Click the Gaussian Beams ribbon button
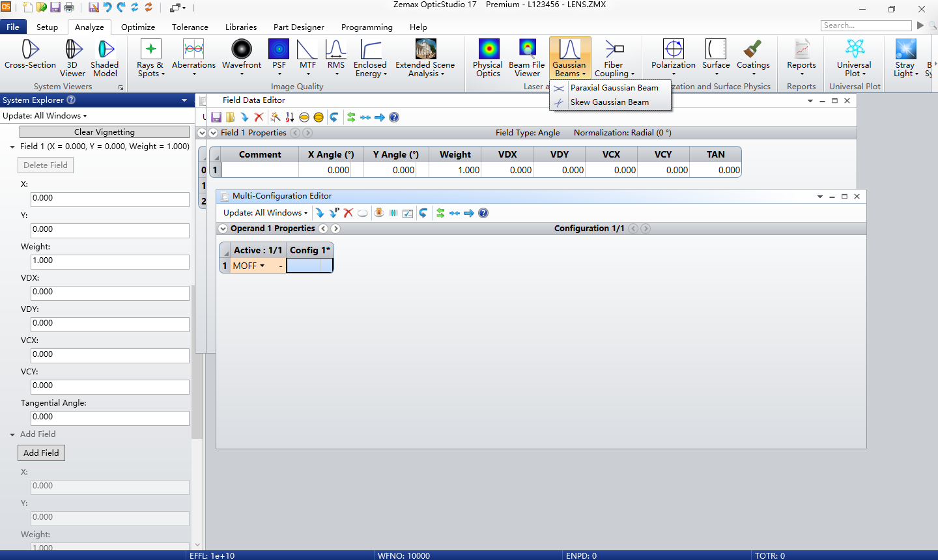Image resolution: width=938 pixels, height=560 pixels. click(570, 58)
